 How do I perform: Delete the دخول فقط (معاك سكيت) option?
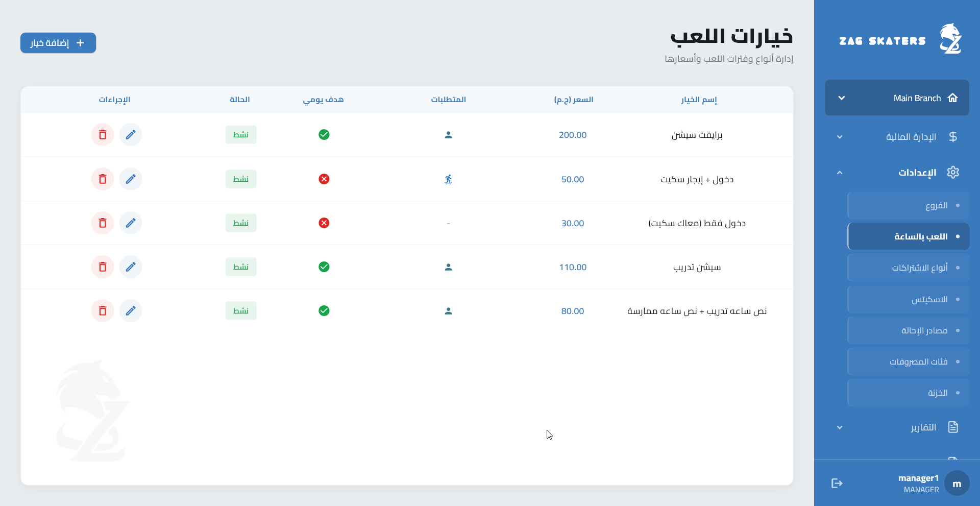(103, 223)
